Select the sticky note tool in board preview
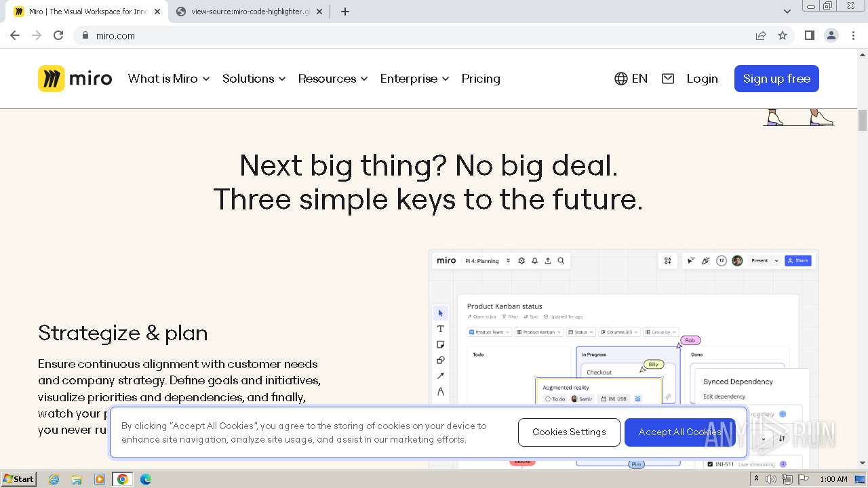Screen dimensions: 868x488 click(x=440, y=344)
